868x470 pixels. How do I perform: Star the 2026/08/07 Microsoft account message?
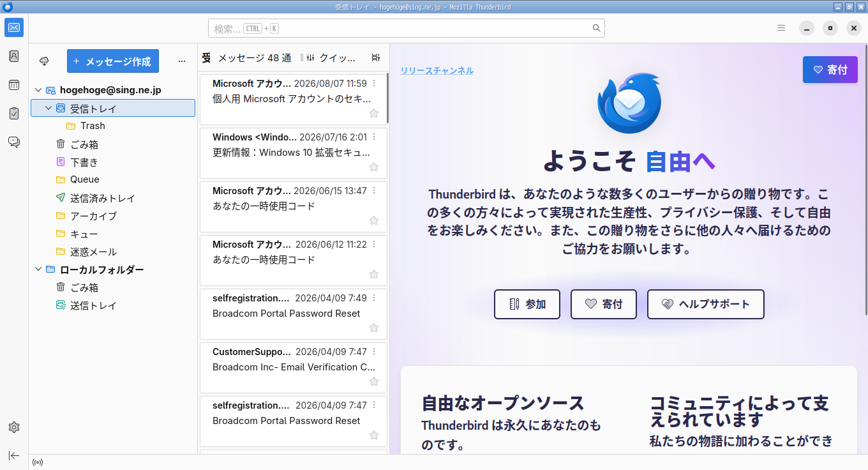point(374,113)
